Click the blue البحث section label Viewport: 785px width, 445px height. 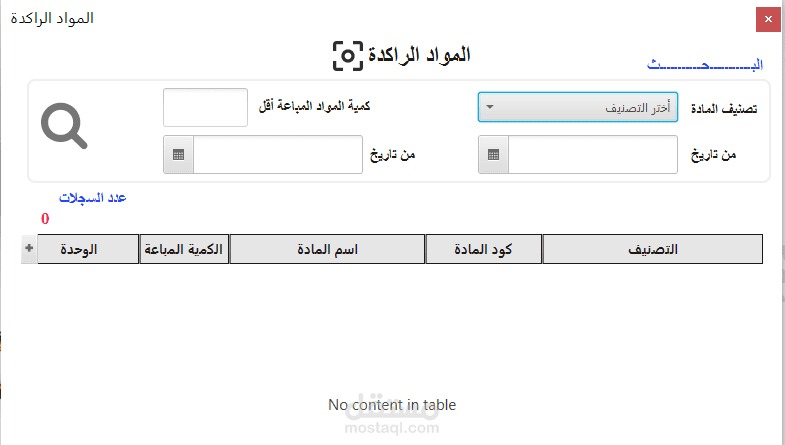(x=705, y=65)
